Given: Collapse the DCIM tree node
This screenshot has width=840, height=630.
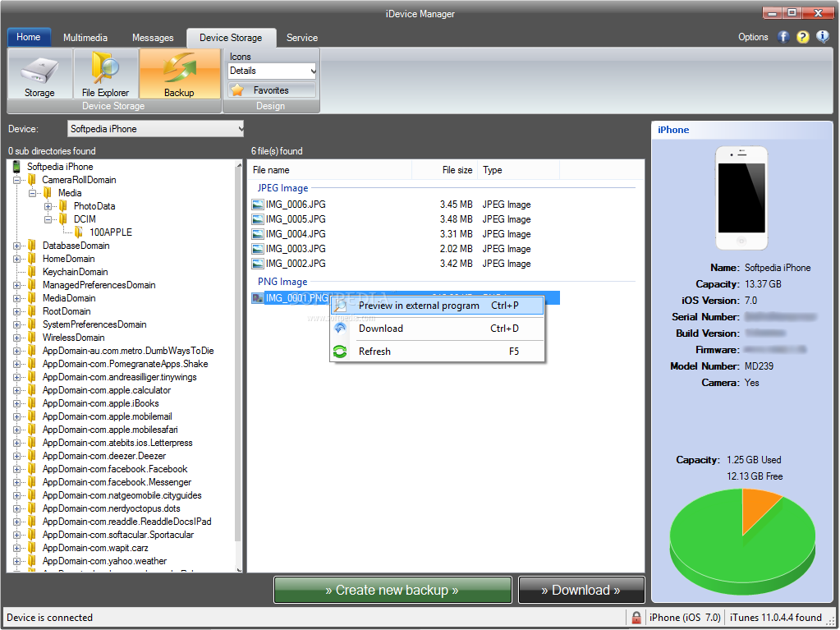Looking at the screenshot, I should coord(48,219).
